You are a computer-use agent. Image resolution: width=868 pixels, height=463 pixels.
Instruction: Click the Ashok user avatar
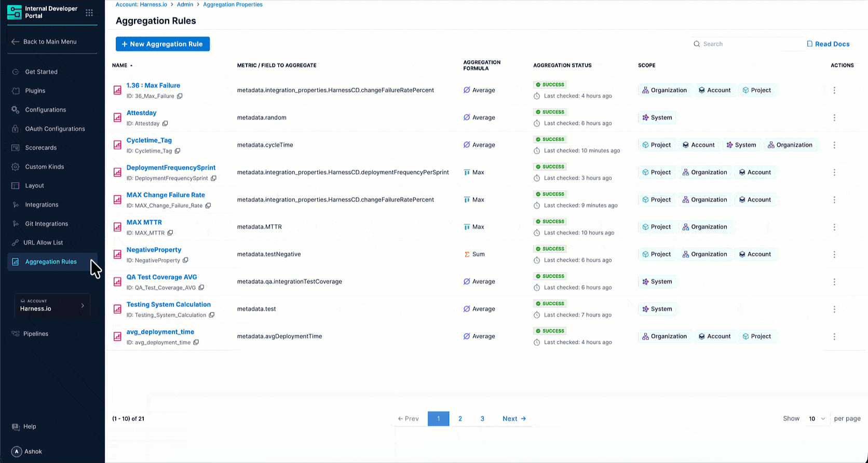17,452
